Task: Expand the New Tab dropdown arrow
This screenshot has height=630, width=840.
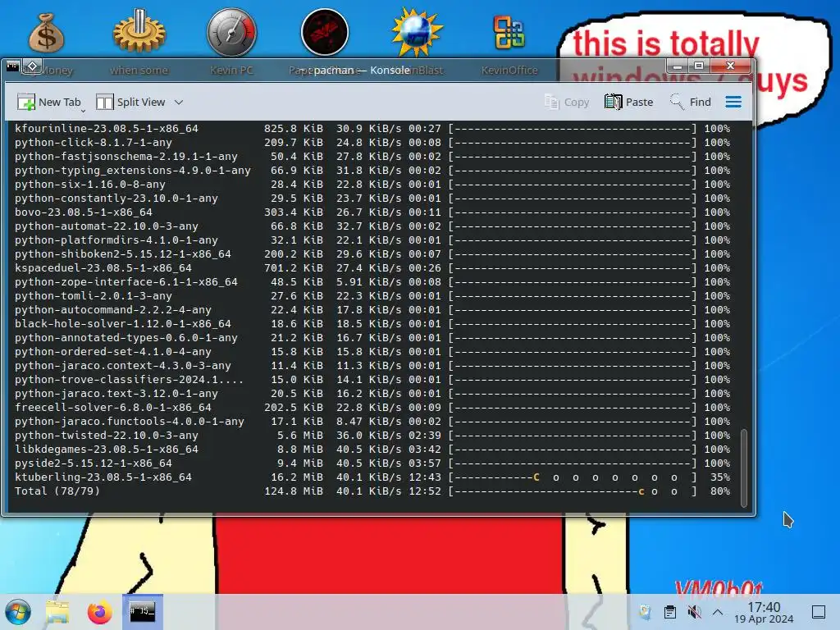Action: pyautogui.click(x=83, y=111)
